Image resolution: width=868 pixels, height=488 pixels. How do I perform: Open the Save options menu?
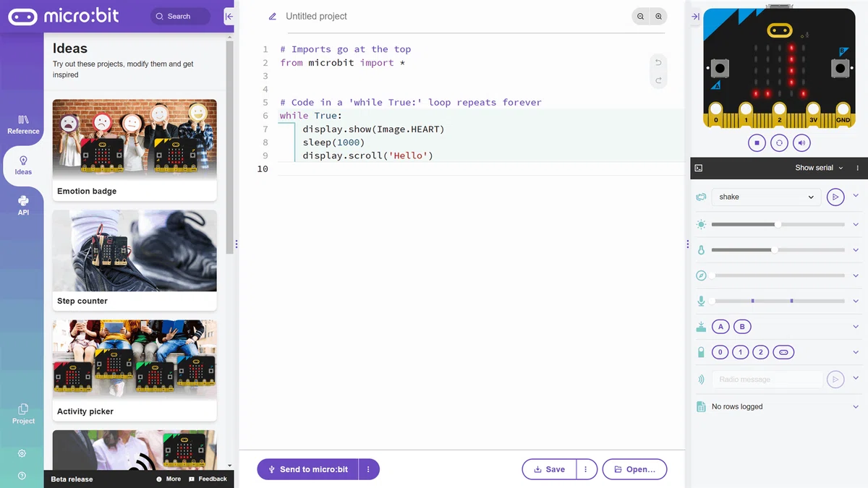[585, 469]
